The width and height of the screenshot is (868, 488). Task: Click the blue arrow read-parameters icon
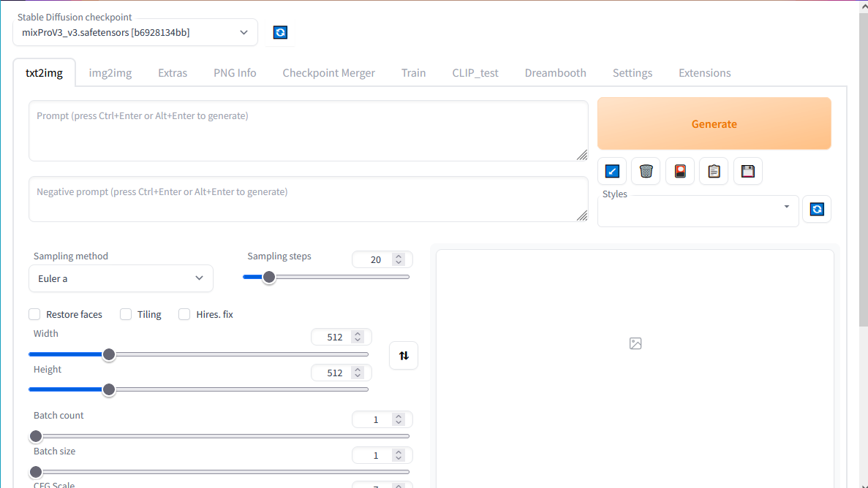point(612,171)
